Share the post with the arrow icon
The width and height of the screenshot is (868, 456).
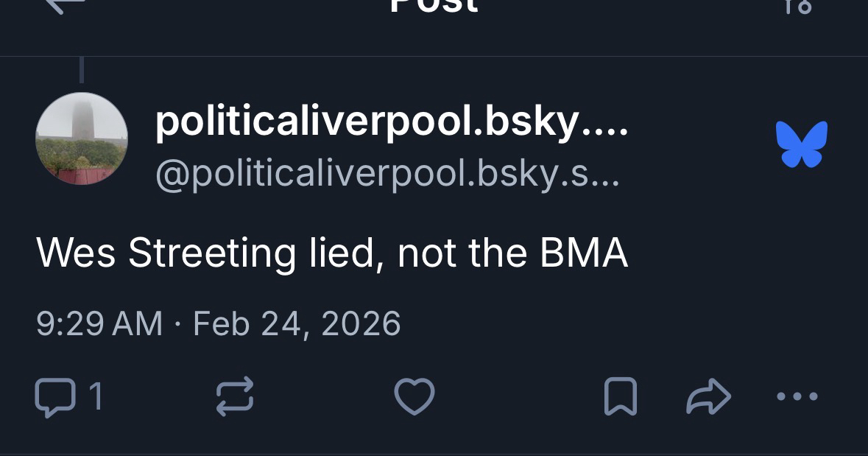point(708,397)
